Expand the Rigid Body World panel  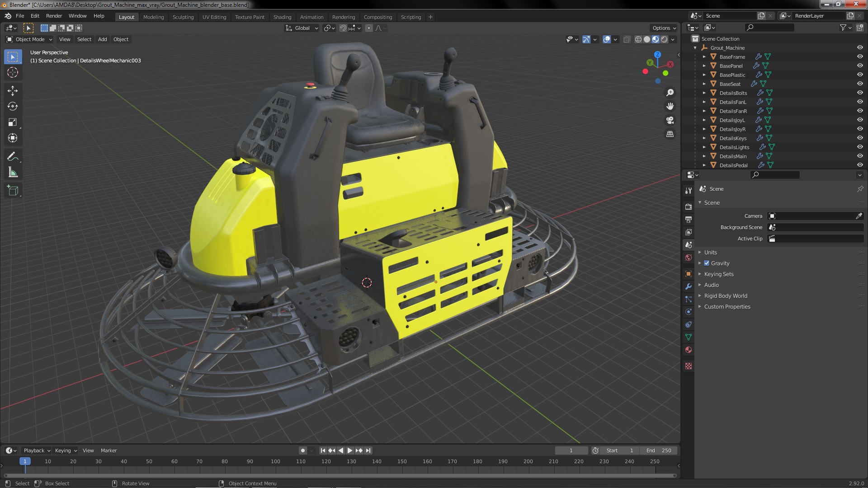(726, 296)
